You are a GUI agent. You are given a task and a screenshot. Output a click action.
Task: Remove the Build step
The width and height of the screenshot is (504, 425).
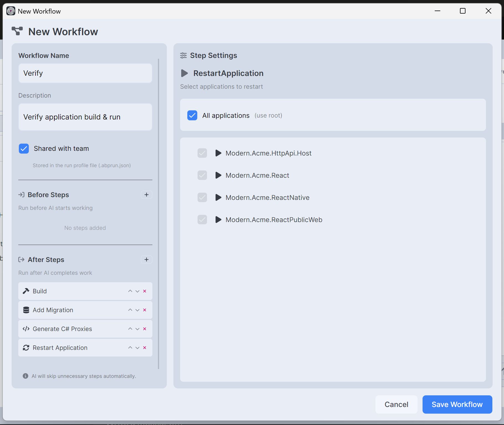(145, 291)
